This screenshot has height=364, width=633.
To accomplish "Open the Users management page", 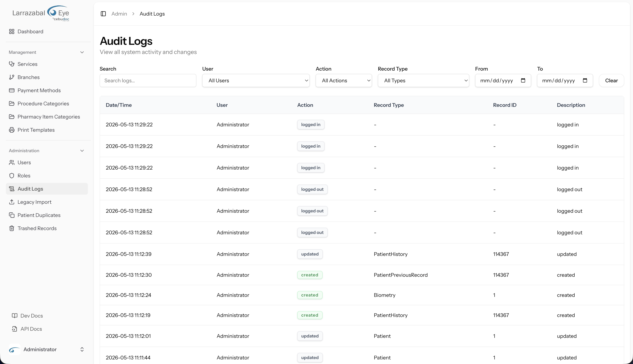I will [x=47, y=162].
